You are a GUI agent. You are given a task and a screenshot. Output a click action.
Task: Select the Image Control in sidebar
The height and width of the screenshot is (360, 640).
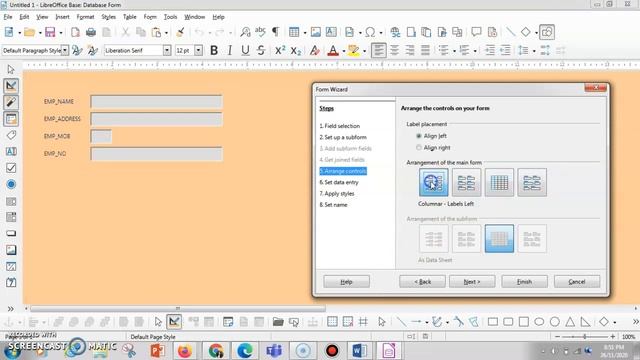point(11,250)
